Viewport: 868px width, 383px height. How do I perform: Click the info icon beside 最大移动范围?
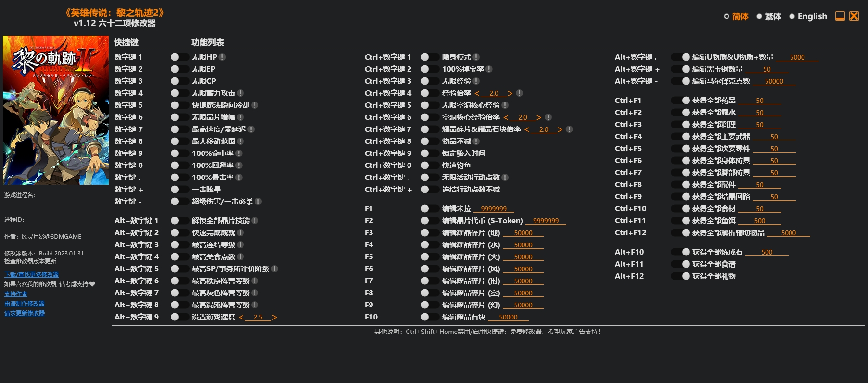[x=240, y=141]
